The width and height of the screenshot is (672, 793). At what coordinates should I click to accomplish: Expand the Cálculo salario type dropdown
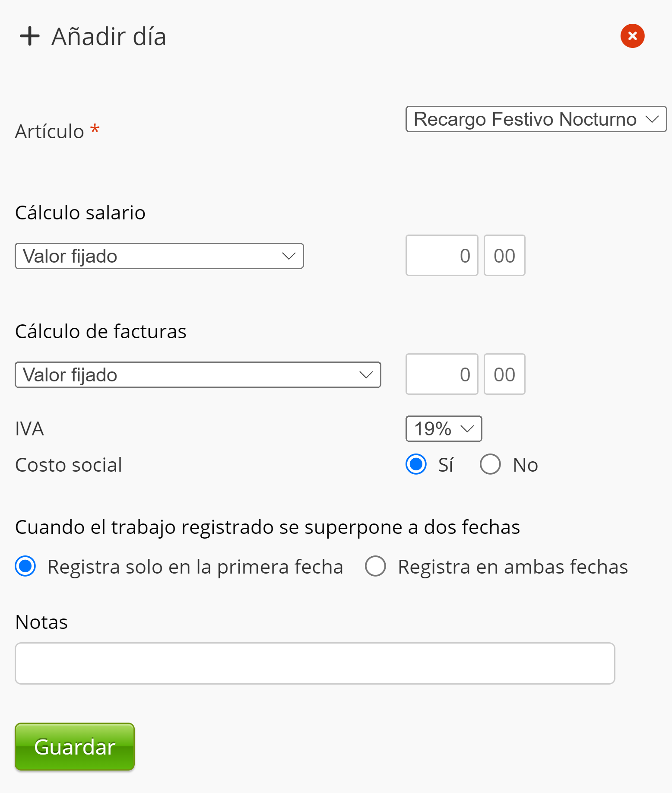159,256
